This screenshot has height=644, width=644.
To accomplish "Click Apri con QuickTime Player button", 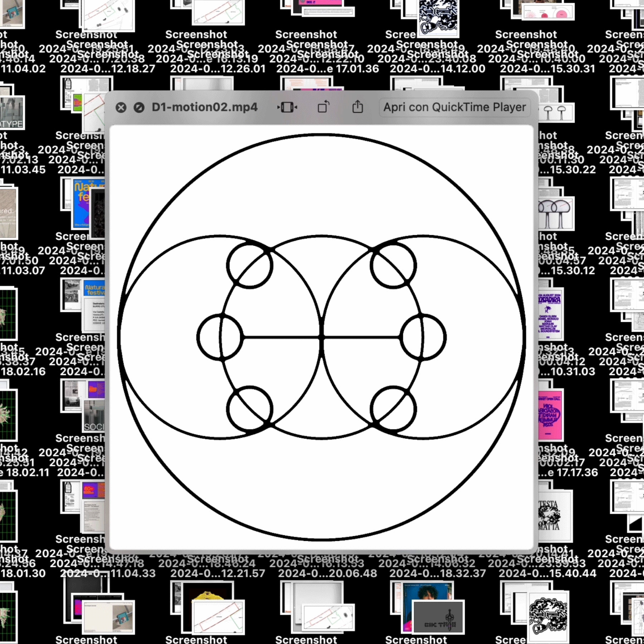I will point(454,107).
